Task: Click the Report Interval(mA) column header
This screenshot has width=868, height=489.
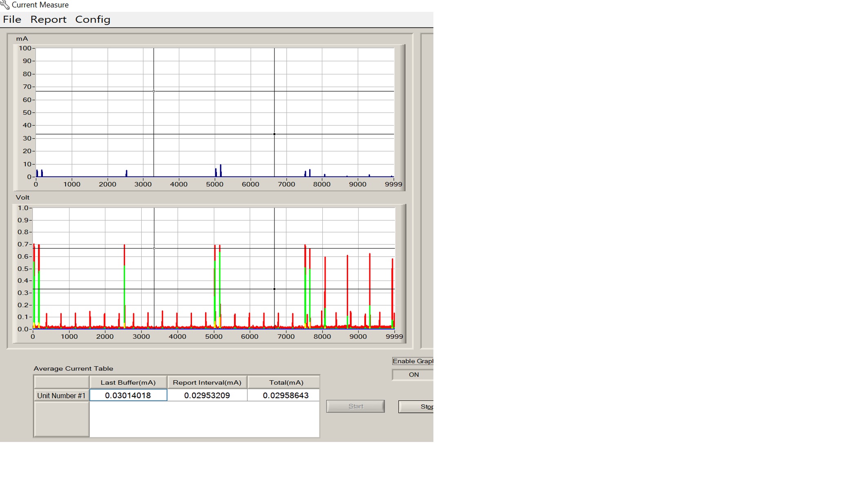Action: [x=207, y=382]
